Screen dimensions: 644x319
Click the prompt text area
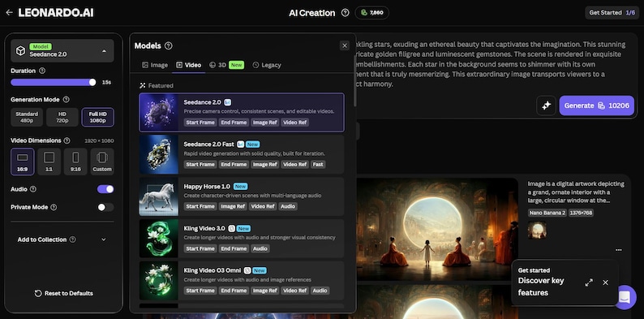492,63
